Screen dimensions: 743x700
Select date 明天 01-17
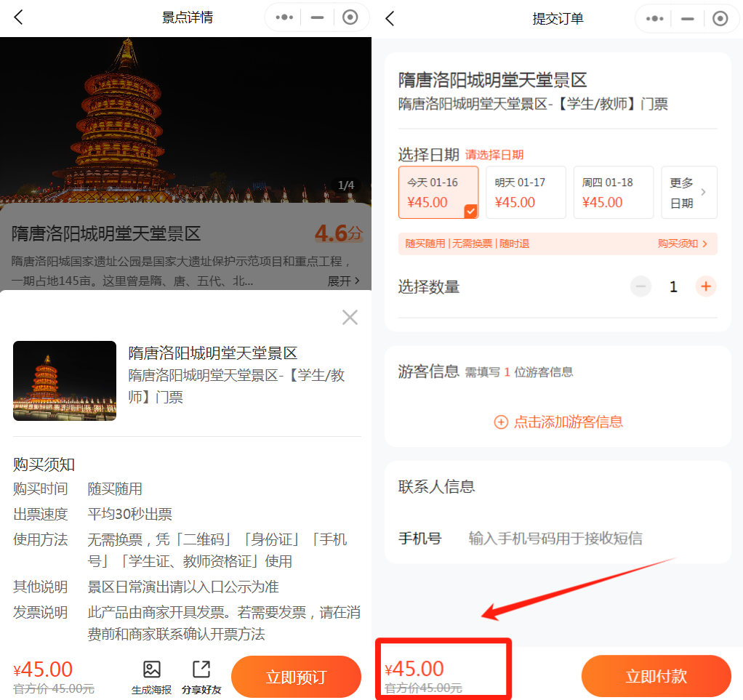coord(526,193)
